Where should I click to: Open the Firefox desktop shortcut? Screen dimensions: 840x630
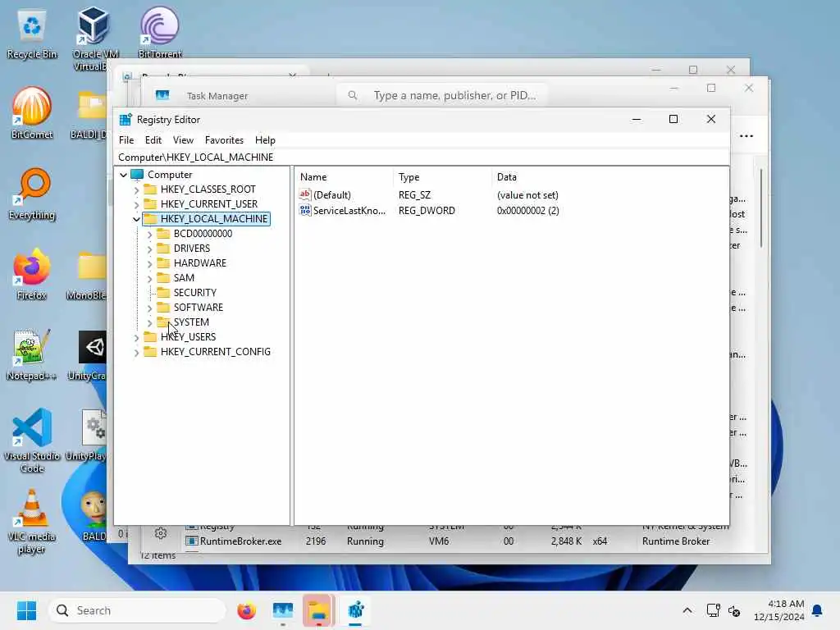(x=32, y=274)
